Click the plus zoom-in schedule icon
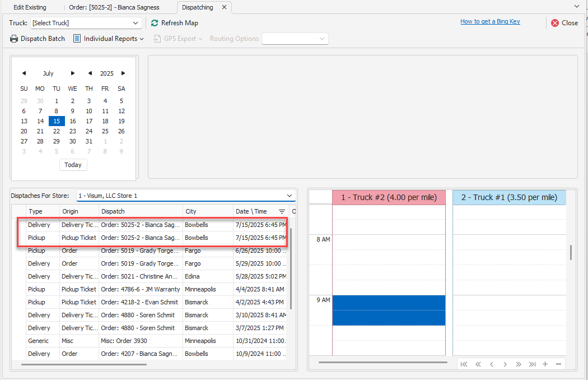 pos(545,364)
